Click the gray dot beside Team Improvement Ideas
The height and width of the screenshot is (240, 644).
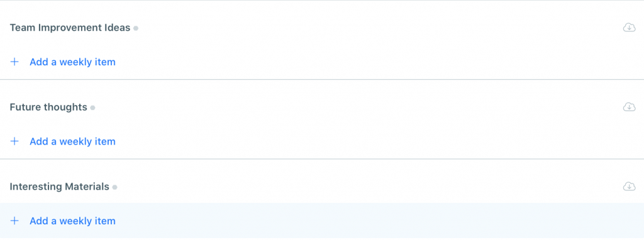pyautogui.click(x=136, y=28)
